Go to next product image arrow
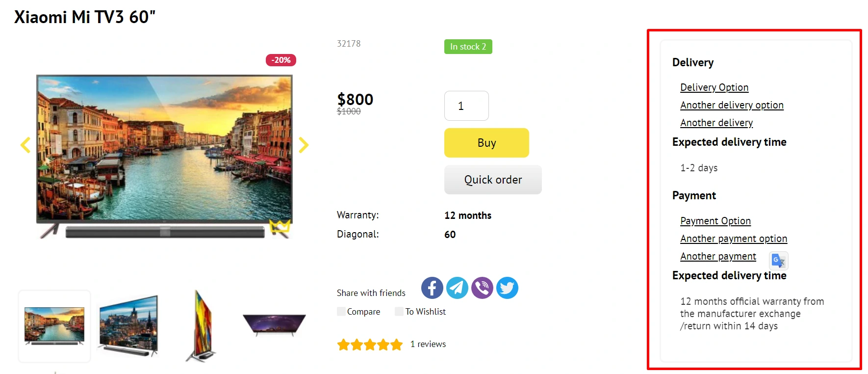Screen dimensions: 868x374 tap(304, 145)
